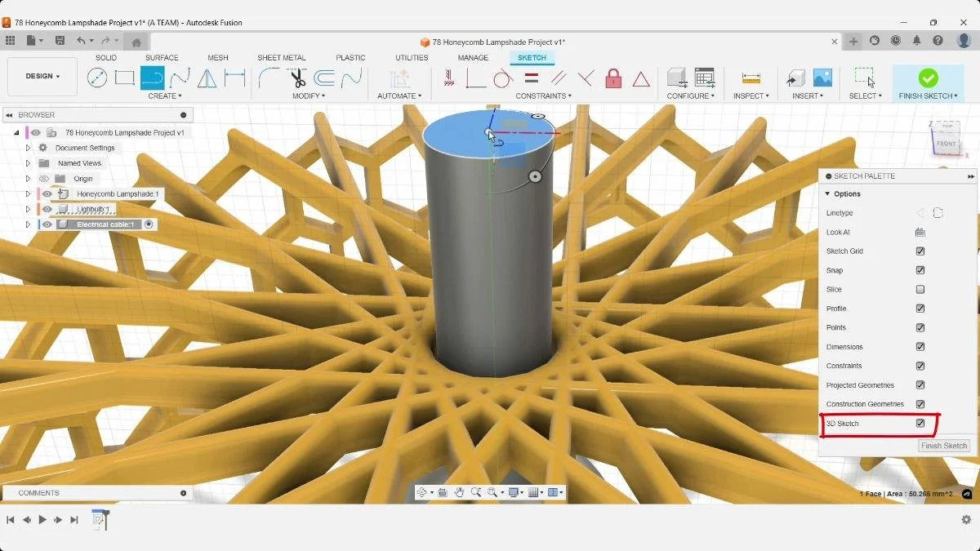Viewport: 980px width, 551px height.
Task: Toggle the Profile checkbox
Action: click(920, 309)
